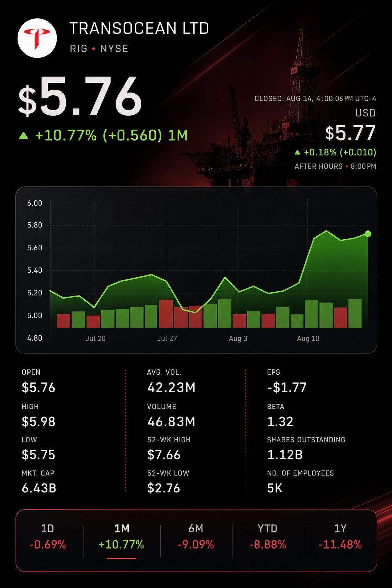The image size is (392, 588).
Task: Click the RIG • NYSE ticker line
Action: coord(99,49)
